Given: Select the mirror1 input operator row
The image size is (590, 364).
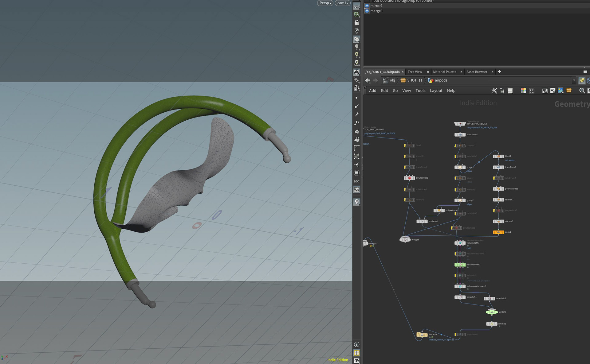Looking at the screenshot, I should tap(477, 6).
